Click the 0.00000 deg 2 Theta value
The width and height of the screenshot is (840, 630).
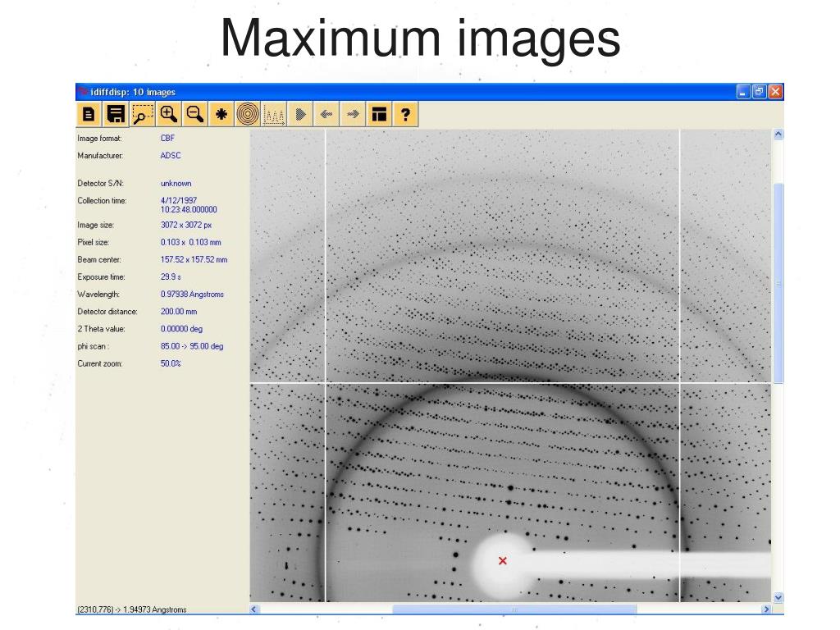181,329
